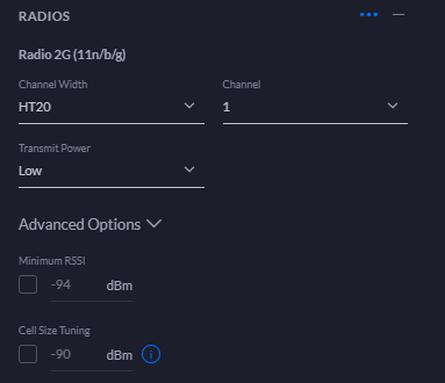Click the chevron arrow beside Low
Viewport: 445px width, 383px height.
click(x=189, y=169)
